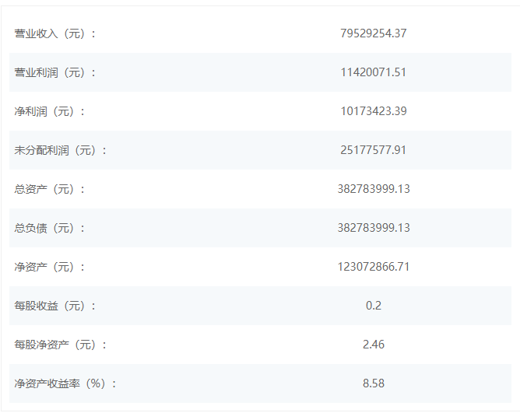Select net assets per share value 2.46

tap(374, 345)
